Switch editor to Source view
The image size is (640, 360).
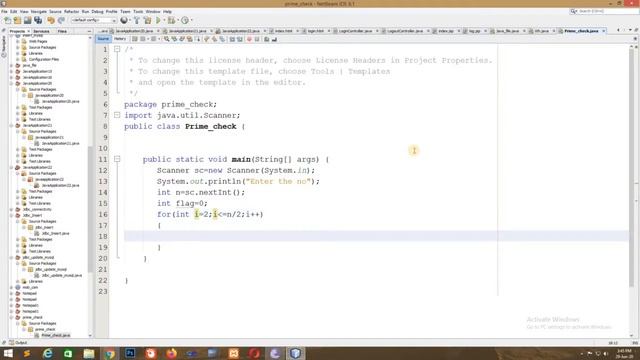coord(103,39)
